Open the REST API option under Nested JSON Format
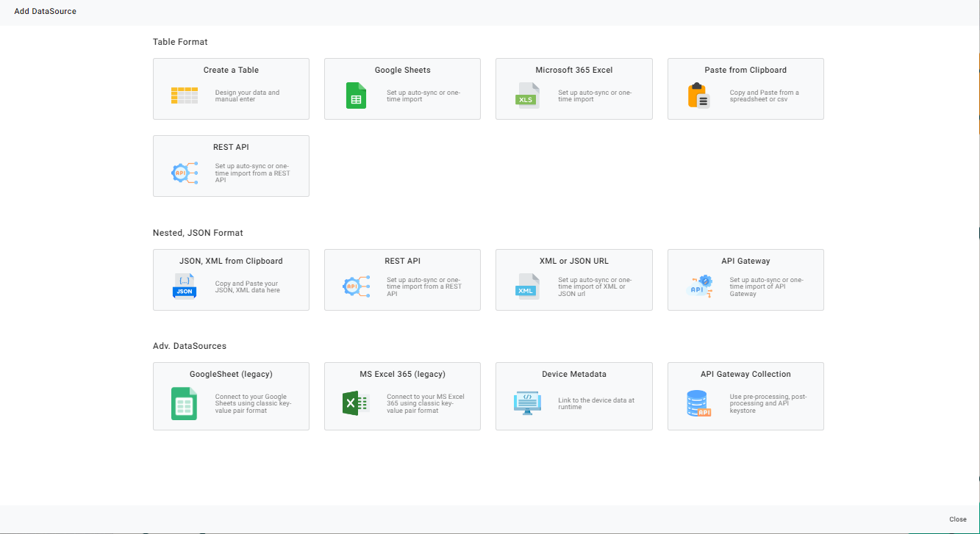Screen dimensions: 980x534 (x=402, y=280)
